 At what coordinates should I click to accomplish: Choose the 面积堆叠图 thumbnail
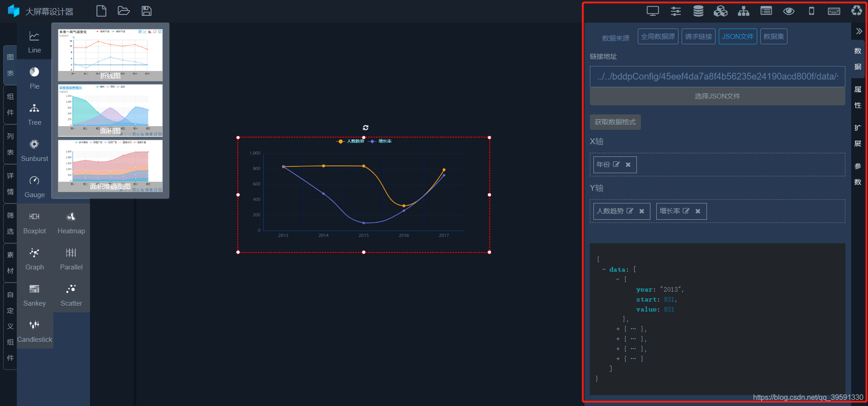pyautogui.click(x=110, y=166)
